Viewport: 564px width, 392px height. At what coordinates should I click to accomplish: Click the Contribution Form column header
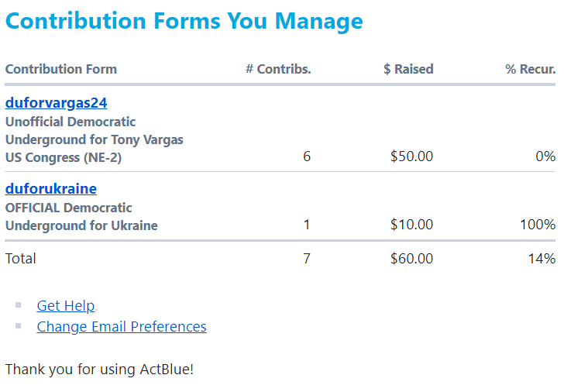[61, 69]
